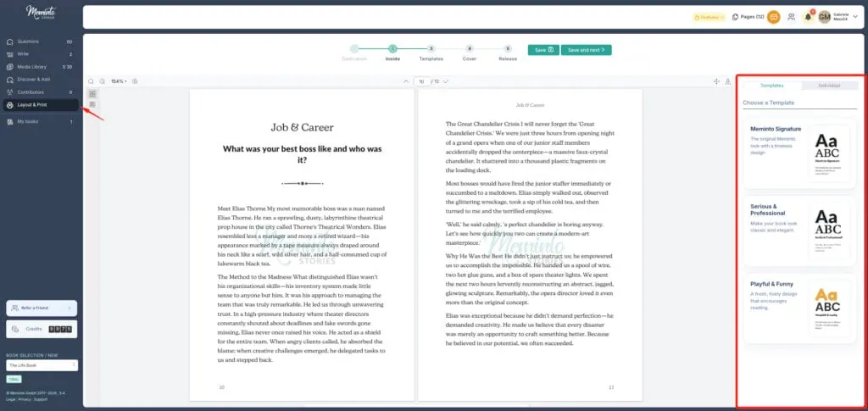Go to previous page with up chevron
This screenshot has width=868, height=411.
[x=406, y=81]
